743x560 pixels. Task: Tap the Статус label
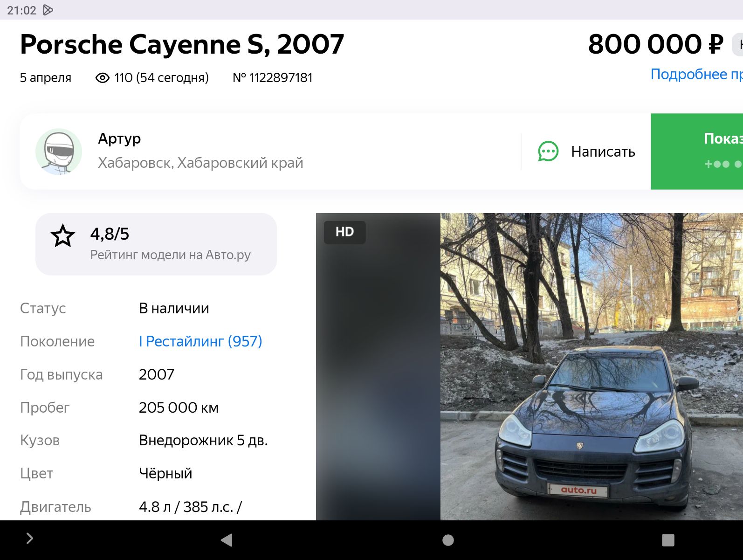(43, 308)
